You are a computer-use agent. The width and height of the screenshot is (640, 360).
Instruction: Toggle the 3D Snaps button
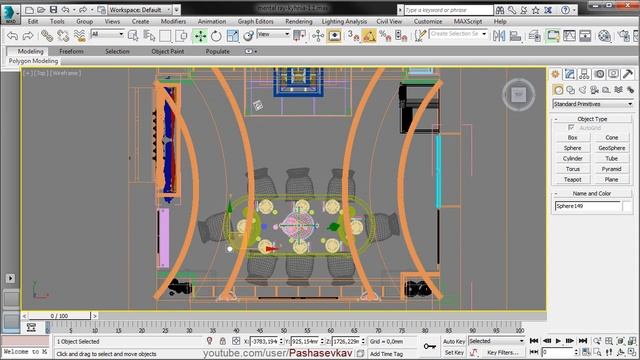353,36
